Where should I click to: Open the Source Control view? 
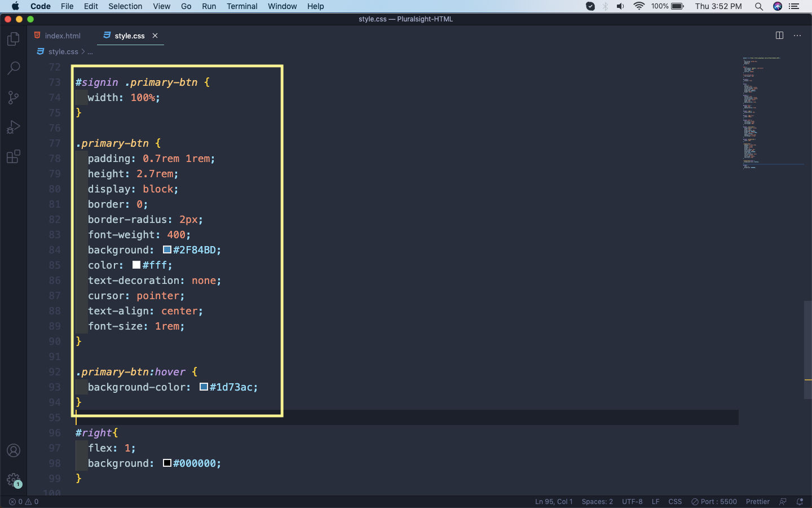(x=14, y=98)
